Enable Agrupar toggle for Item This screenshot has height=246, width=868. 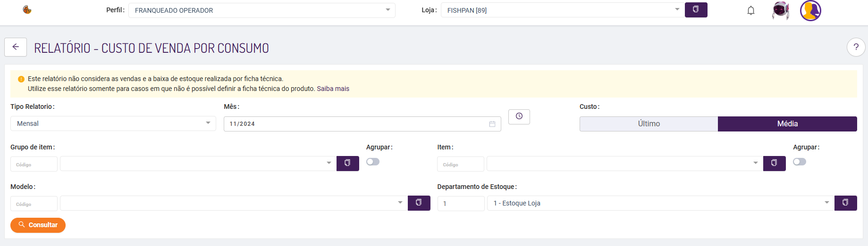coord(800,162)
